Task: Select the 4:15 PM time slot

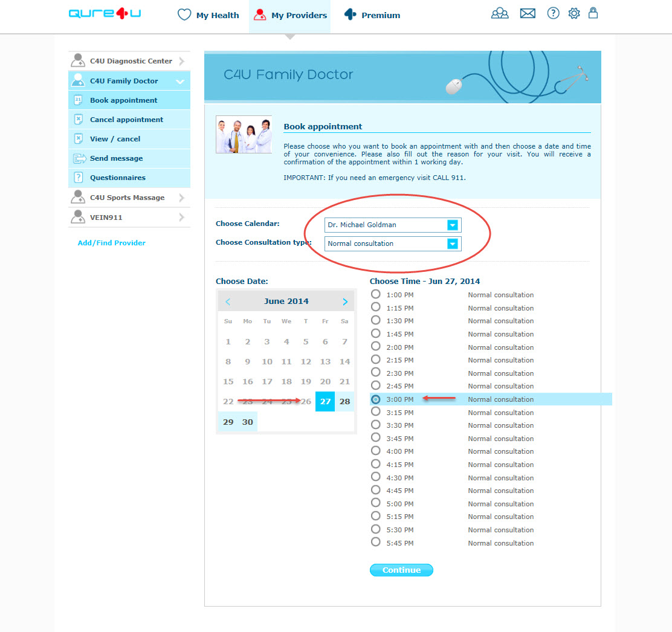Action: (x=376, y=464)
